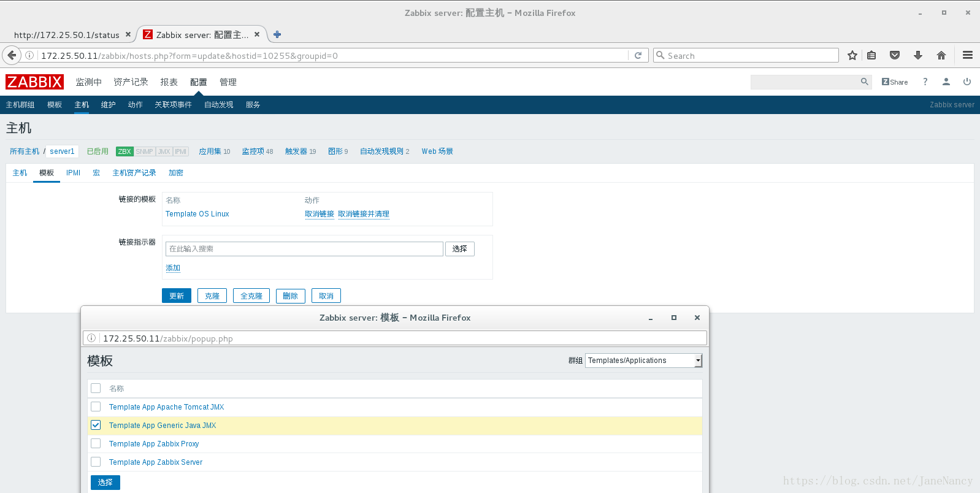Click Zabbix top search input
The height and width of the screenshot is (493, 980).
pyautogui.click(x=805, y=82)
